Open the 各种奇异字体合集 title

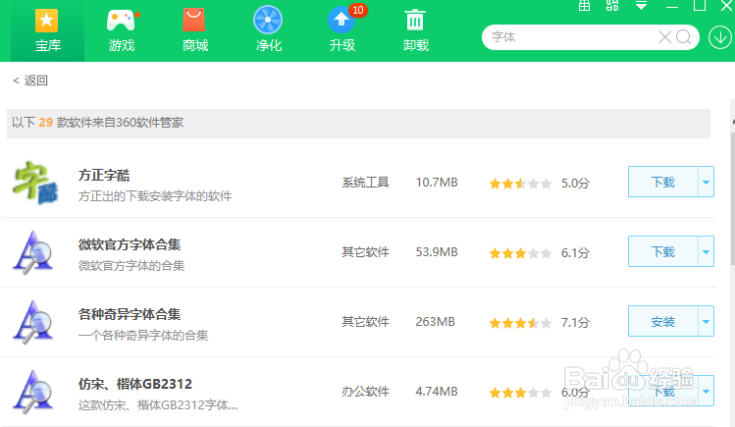tap(129, 314)
